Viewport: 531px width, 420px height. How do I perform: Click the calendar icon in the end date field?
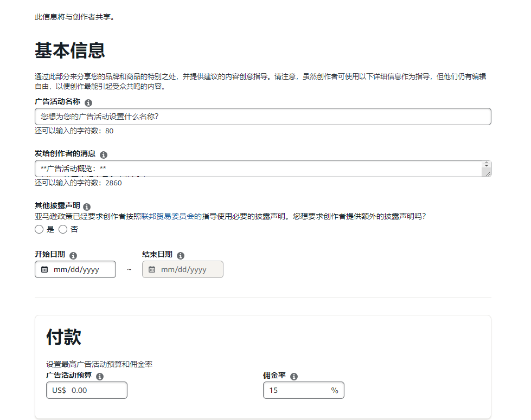153,269
